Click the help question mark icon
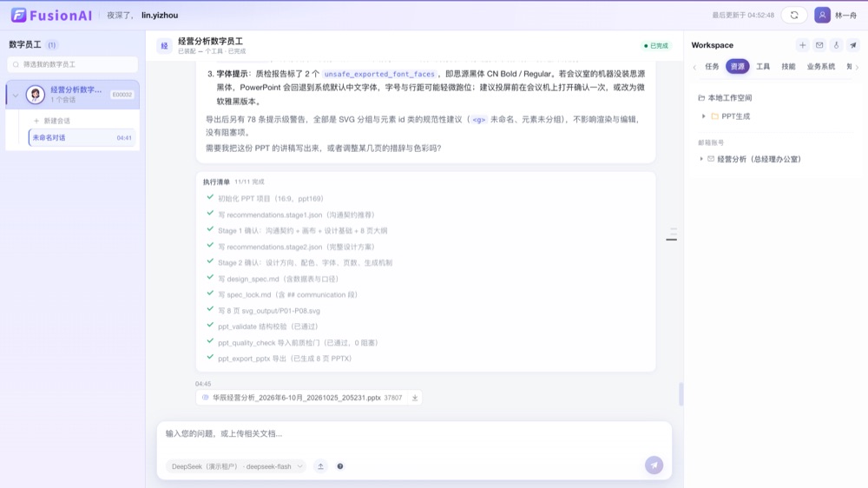Viewport: 868px width, 488px height. [340, 466]
